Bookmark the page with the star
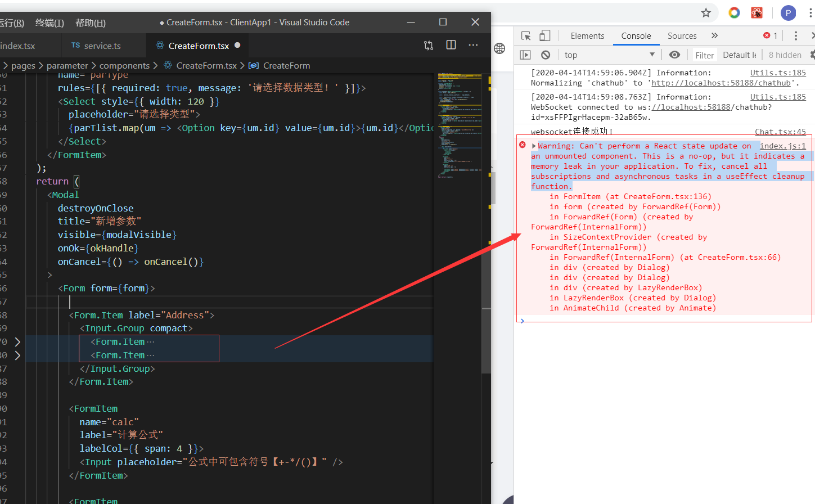Image resolution: width=815 pixels, height=504 pixels. tap(706, 12)
